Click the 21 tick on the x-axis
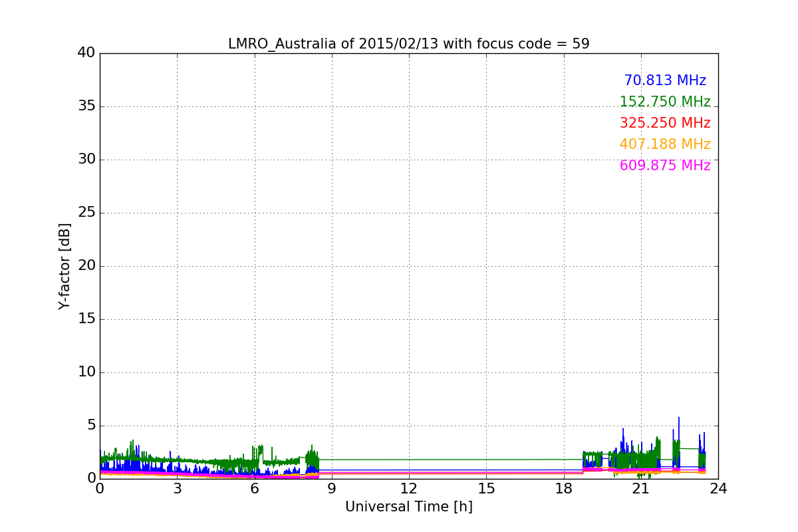This screenshot has height=532, width=798. click(641, 489)
